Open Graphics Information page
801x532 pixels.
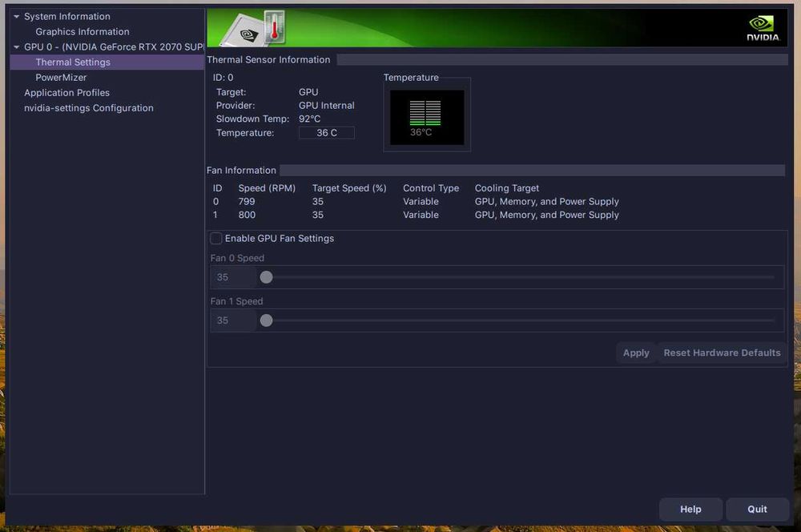tap(83, 32)
